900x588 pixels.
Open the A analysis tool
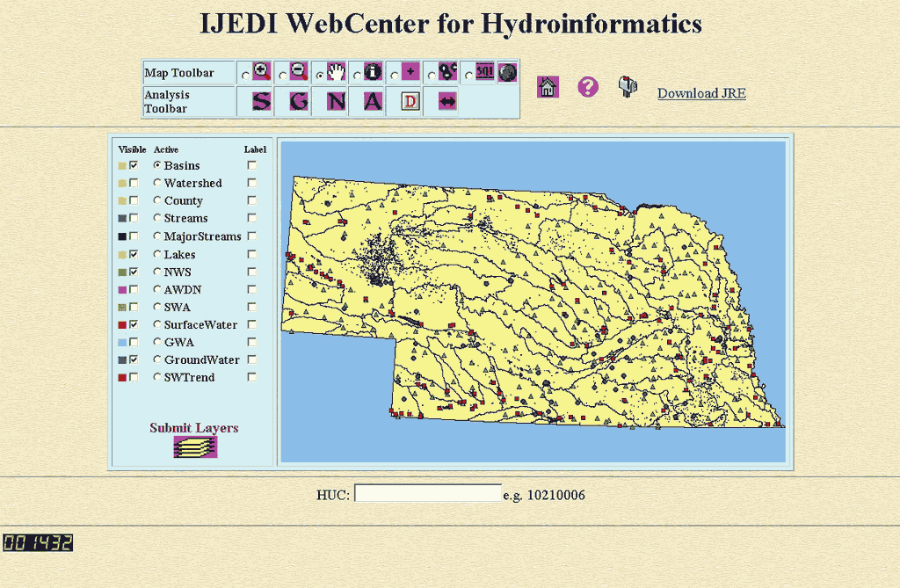pyautogui.click(x=373, y=102)
